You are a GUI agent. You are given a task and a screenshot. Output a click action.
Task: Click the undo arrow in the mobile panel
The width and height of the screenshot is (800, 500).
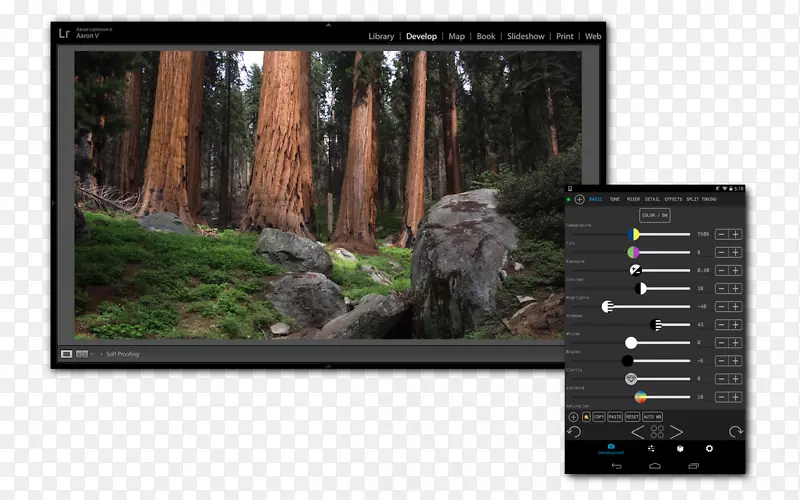point(574,432)
